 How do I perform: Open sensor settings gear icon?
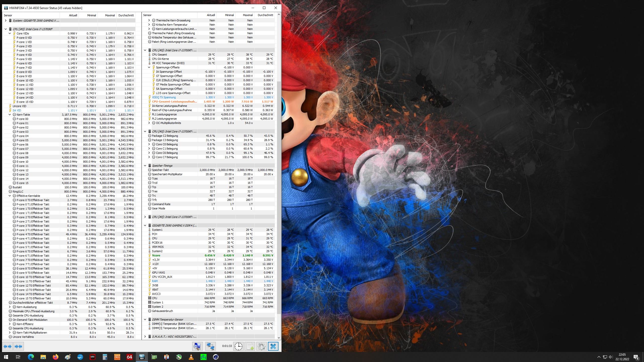click(262, 346)
